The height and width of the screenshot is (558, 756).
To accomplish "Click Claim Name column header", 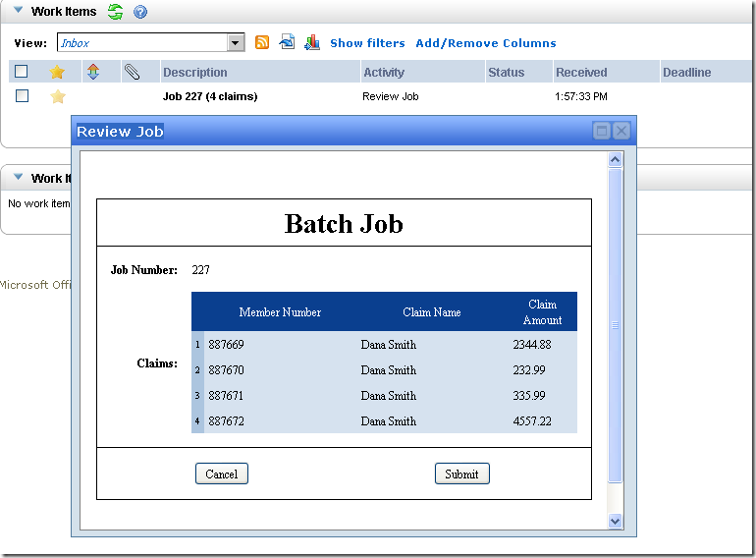I will pos(432,312).
